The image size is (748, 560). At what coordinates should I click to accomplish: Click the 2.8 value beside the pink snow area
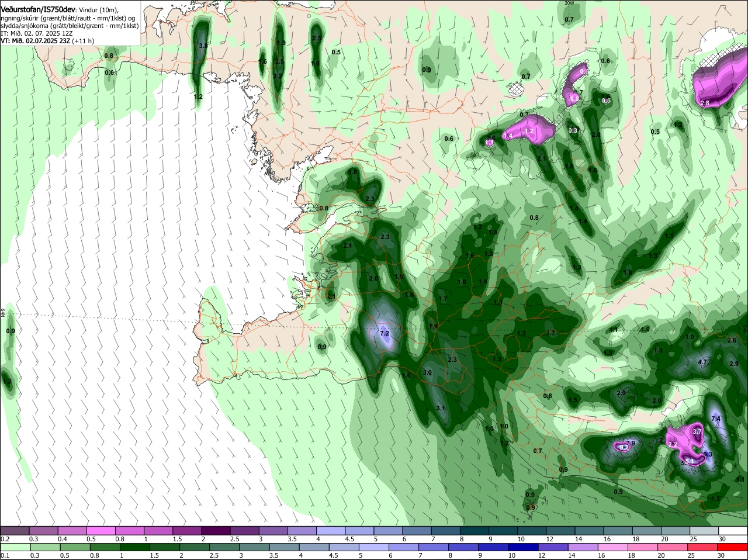[x=705, y=103]
